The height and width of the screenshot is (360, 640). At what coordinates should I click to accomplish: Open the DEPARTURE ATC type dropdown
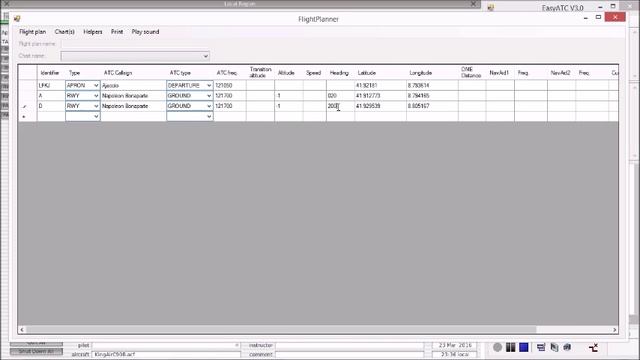point(209,85)
